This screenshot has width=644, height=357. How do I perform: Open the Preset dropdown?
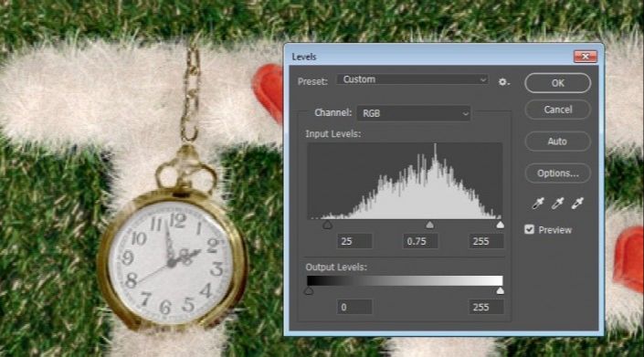413,79
